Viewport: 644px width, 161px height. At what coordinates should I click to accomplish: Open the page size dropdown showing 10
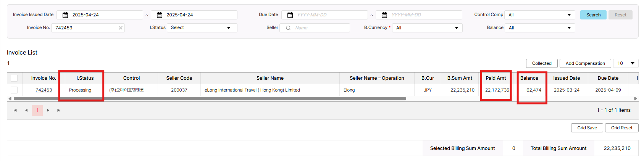pyautogui.click(x=626, y=63)
